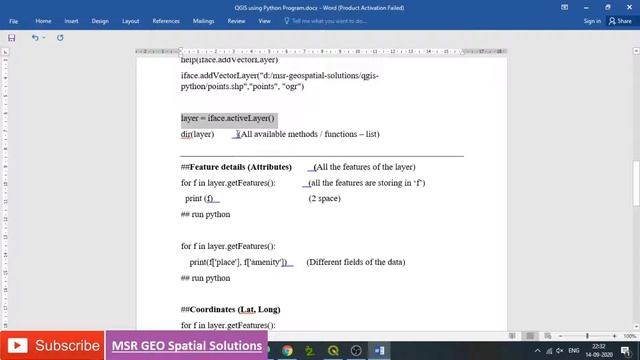The width and height of the screenshot is (640, 360).
Task: Open the Design ribbon tab
Action: (100, 21)
